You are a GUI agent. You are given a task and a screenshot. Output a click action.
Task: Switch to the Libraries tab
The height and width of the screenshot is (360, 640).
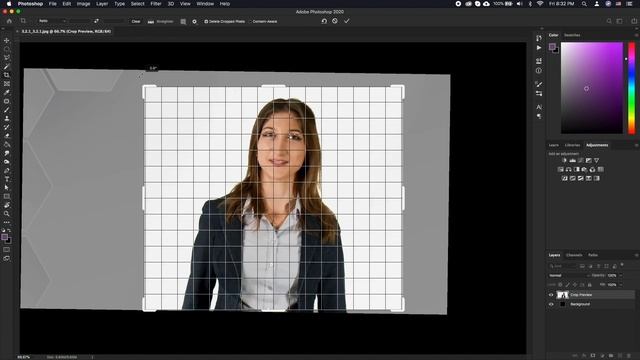(x=572, y=145)
